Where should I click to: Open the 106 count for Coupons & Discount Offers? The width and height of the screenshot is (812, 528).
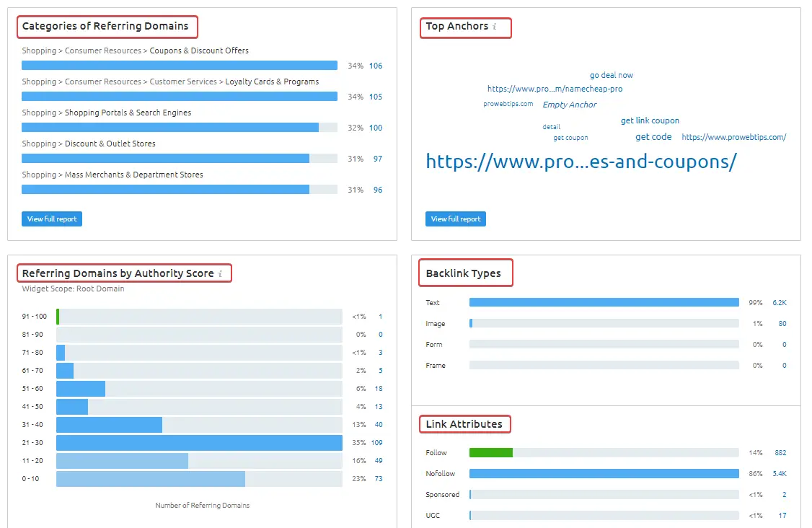pos(376,65)
